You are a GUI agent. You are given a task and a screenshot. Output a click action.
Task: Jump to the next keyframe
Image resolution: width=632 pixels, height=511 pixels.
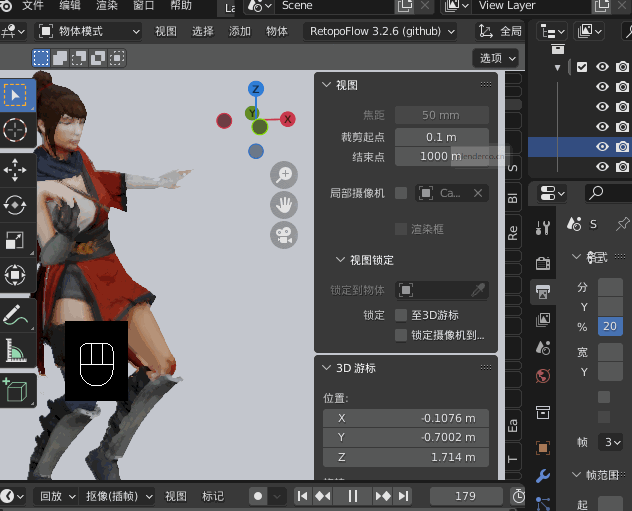383,496
